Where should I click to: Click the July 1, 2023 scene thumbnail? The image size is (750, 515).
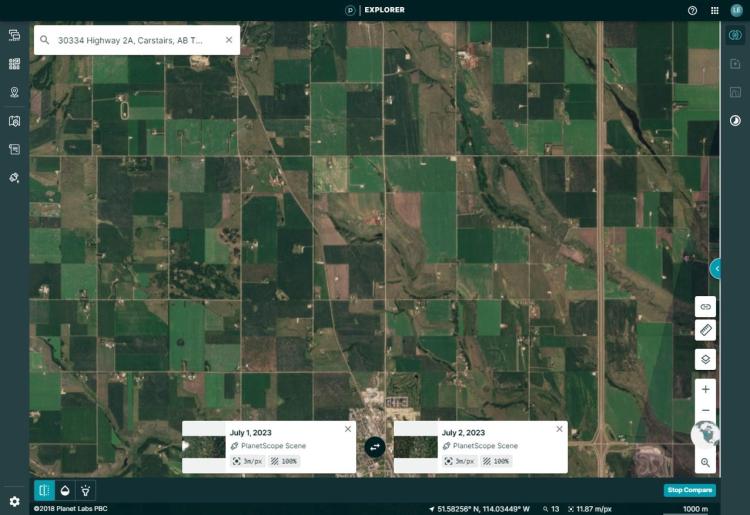coord(204,447)
